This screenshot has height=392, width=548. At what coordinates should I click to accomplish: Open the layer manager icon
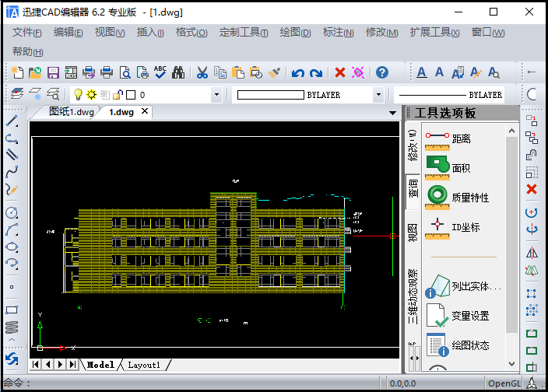point(17,94)
